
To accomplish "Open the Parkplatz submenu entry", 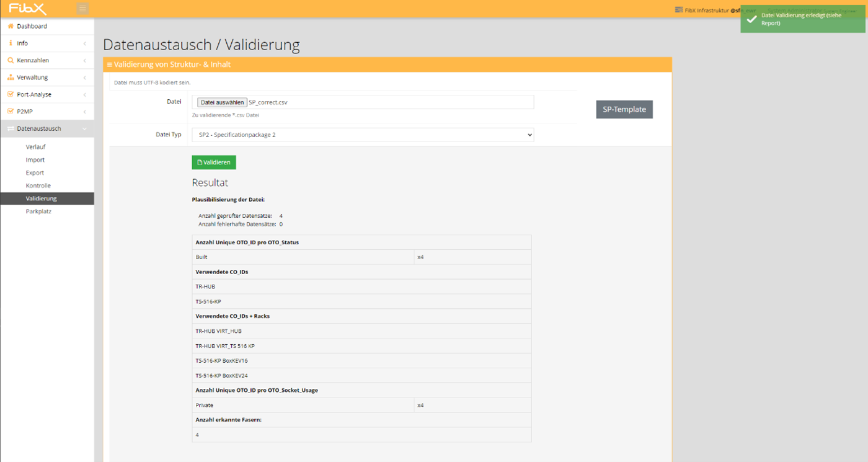I will pyautogui.click(x=38, y=211).
